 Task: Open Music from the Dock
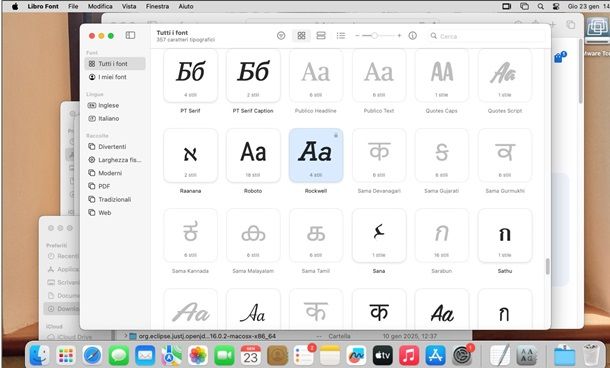[409, 355]
